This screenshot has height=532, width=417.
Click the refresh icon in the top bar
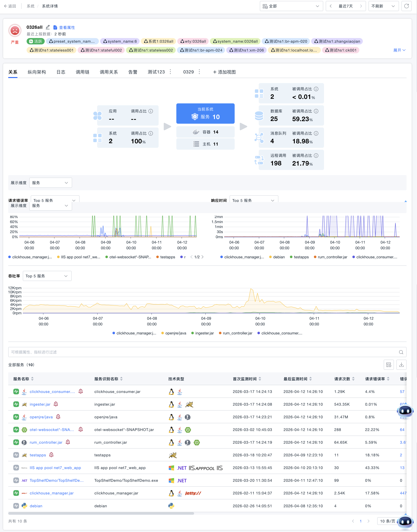click(x=406, y=6)
